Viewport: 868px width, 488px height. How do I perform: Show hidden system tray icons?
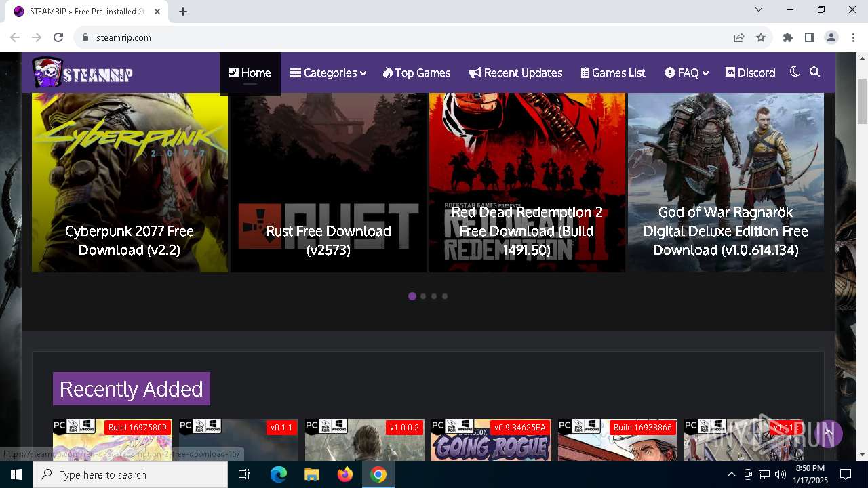(x=731, y=474)
